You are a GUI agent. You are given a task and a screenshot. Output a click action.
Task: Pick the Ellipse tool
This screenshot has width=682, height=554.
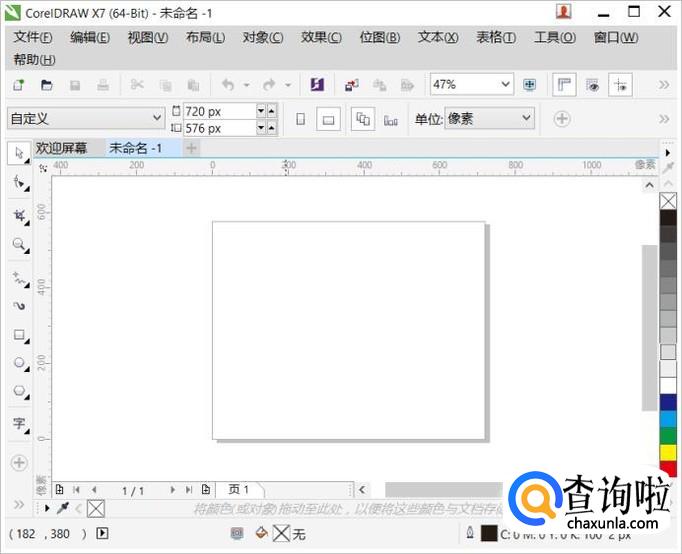click(19, 363)
